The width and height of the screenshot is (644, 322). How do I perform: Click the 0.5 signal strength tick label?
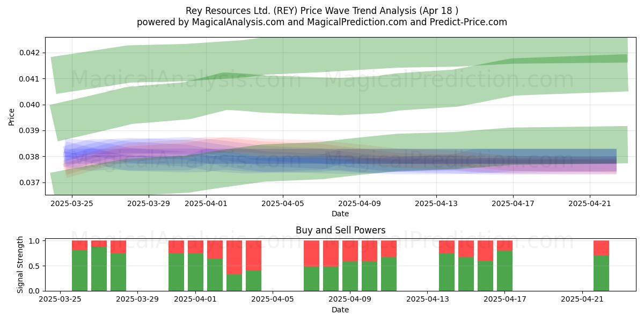(35, 266)
